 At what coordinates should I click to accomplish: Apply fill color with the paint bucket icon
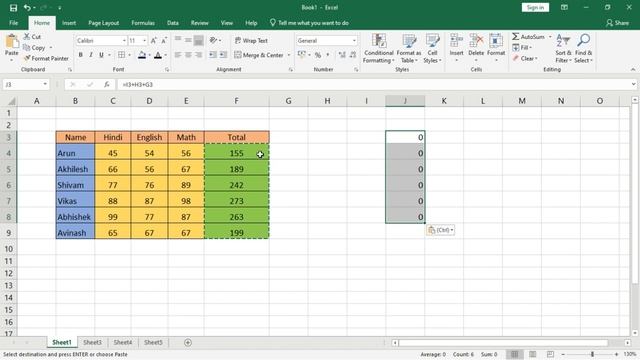(142, 55)
